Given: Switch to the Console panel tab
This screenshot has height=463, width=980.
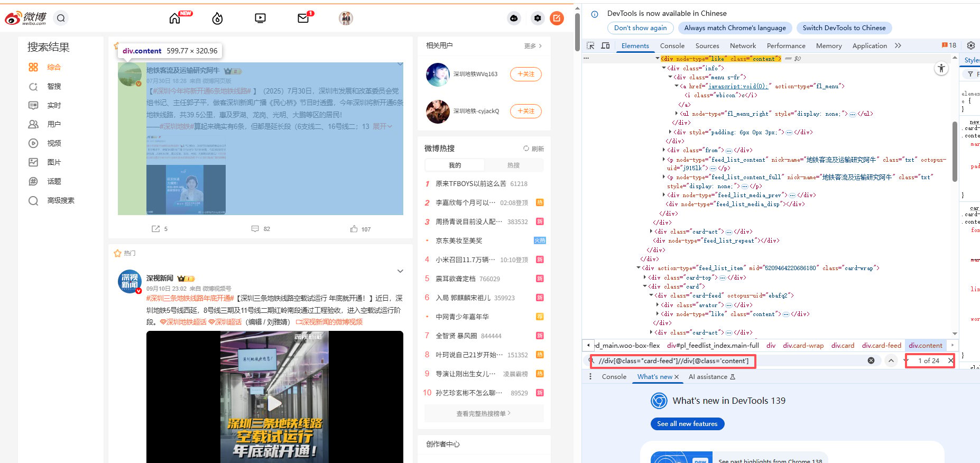Looking at the screenshot, I should [672, 46].
